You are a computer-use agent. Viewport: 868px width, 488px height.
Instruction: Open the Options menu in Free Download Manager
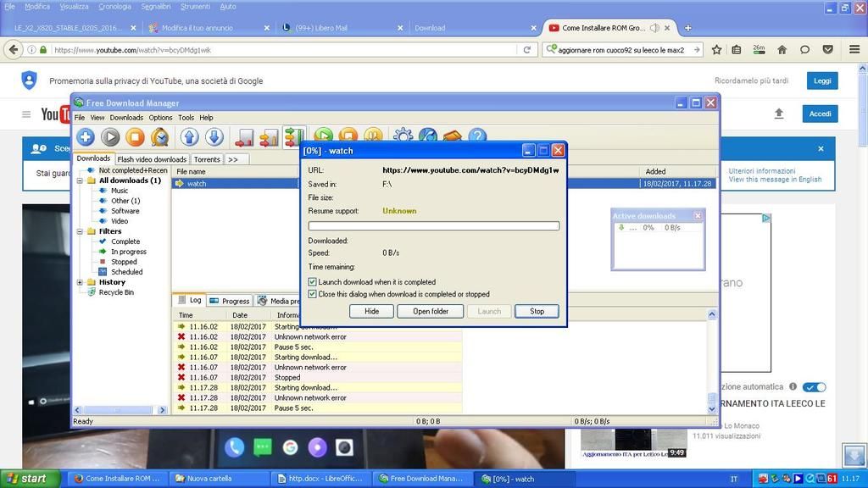click(x=160, y=117)
